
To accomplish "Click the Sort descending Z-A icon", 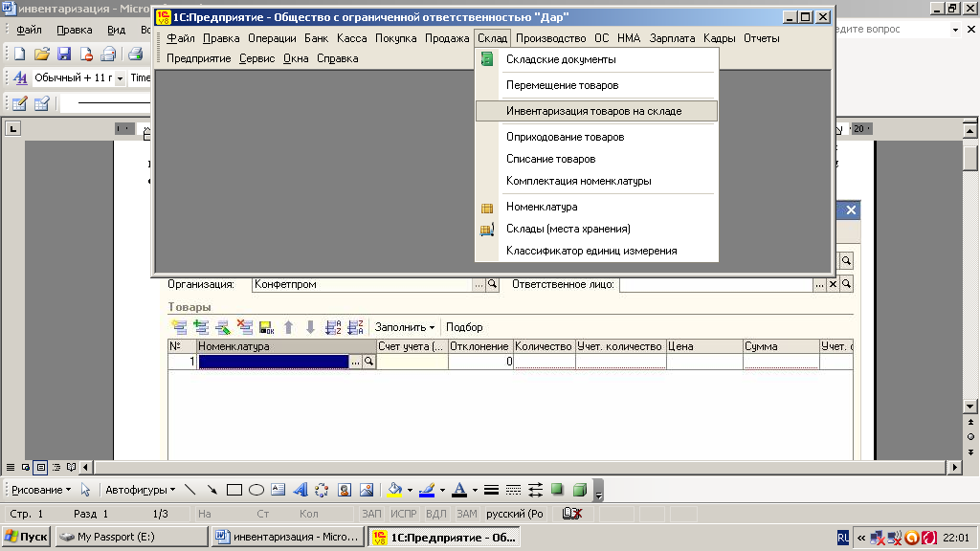I will [356, 327].
